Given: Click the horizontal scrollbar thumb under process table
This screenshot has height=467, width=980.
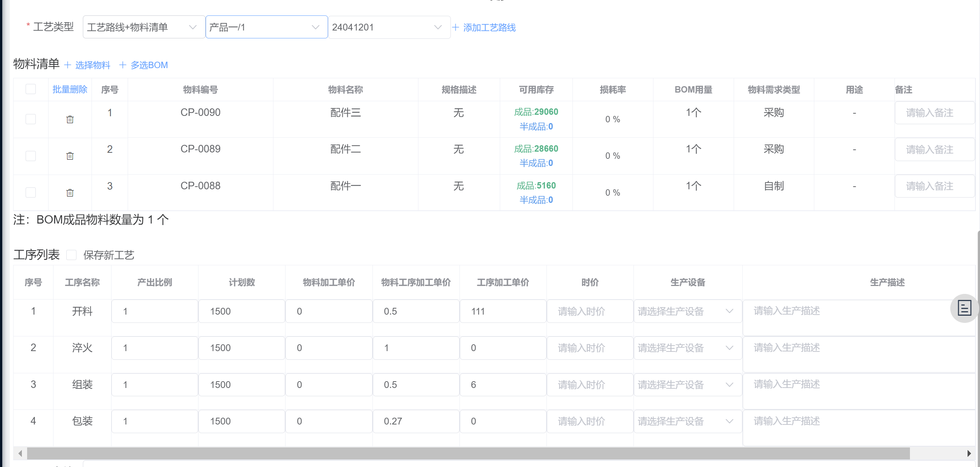Looking at the screenshot, I should (x=468, y=453).
